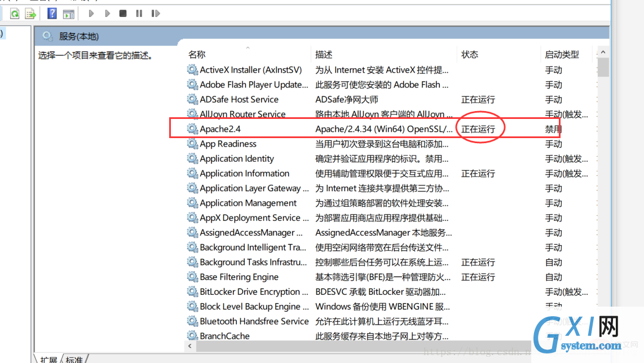Select the Apache2.4 service name
The height and width of the screenshot is (363, 644).
[220, 129]
